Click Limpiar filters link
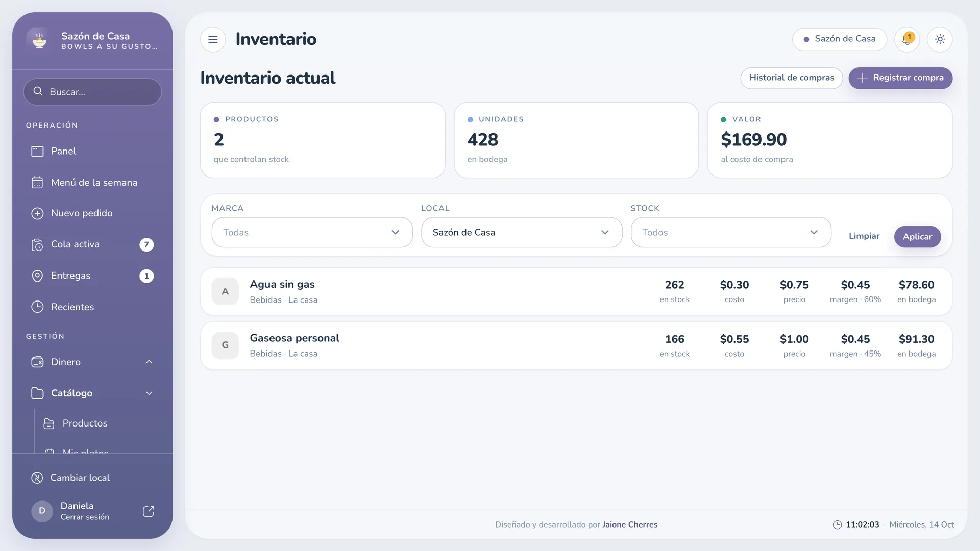The width and height of the screenshot is (980, 551). (864, 236)
